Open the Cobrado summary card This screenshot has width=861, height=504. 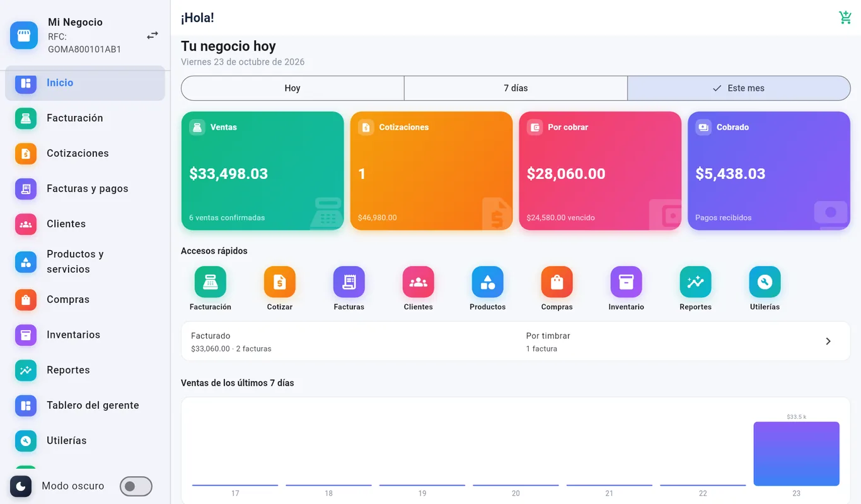pyautogui.click(x=769, y=171)
